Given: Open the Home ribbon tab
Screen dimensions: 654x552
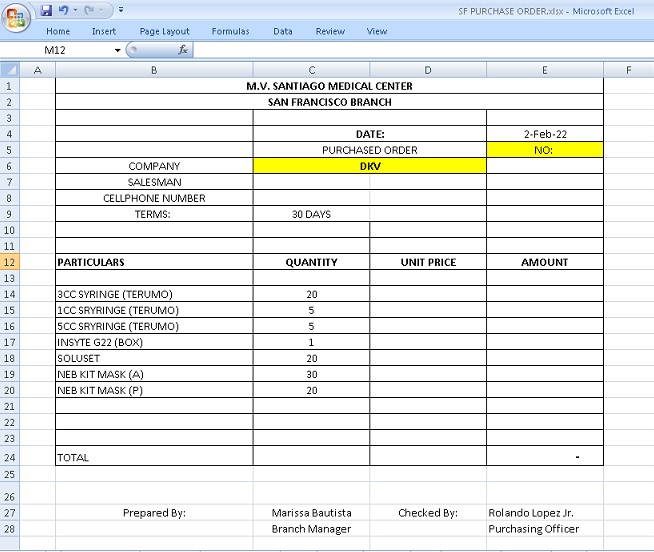Looking at the screenshot, I should pos(58,31).
